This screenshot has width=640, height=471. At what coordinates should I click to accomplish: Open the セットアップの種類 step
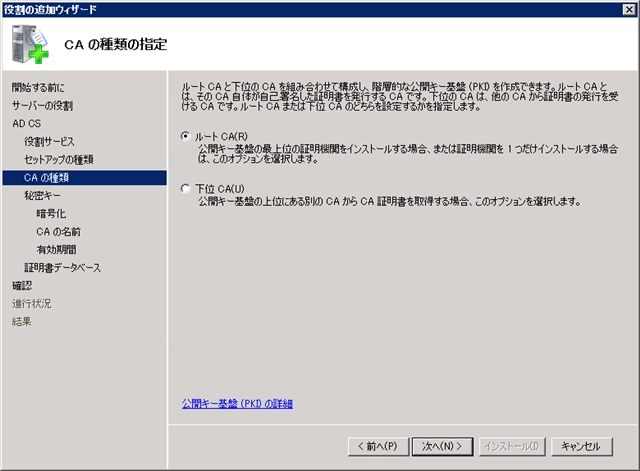click(58, 160)
